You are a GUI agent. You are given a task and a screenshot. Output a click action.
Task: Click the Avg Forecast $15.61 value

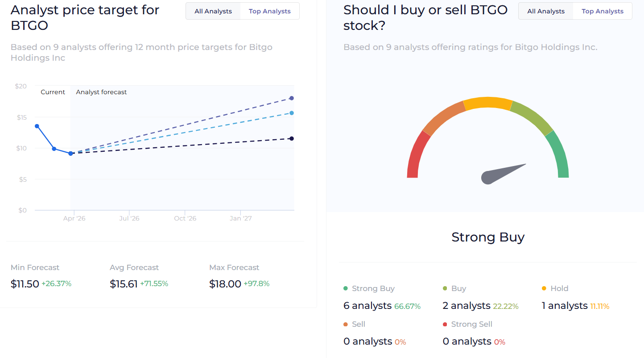coord(124,284)
